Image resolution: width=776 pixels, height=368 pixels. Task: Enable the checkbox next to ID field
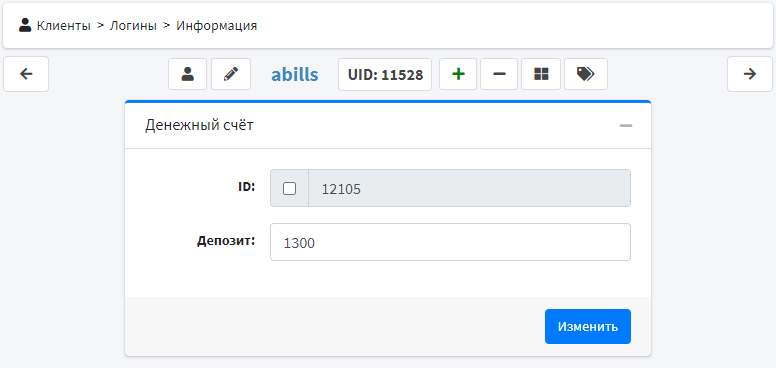tap(289, 188)
